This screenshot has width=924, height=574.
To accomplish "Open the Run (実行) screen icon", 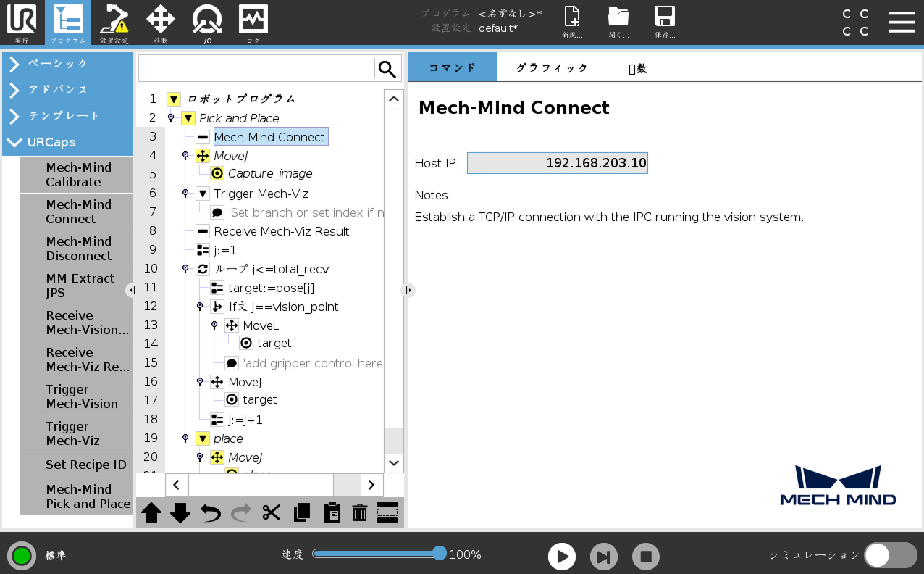I will click(x=22, y=23).
